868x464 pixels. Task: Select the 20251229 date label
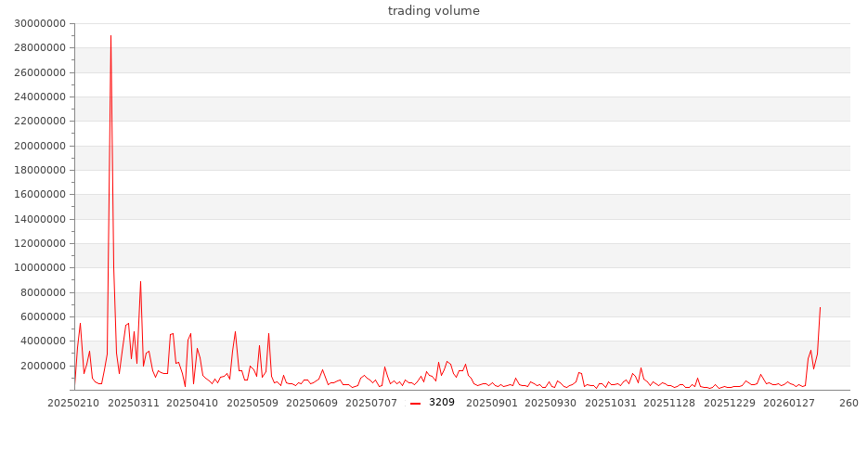731,403
